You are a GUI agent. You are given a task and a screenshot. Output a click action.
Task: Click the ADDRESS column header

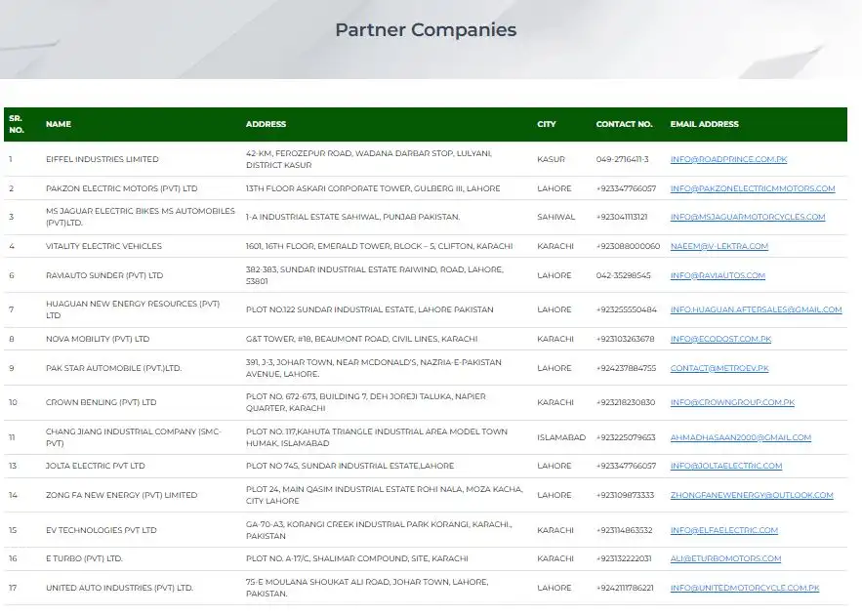[266, 124]
